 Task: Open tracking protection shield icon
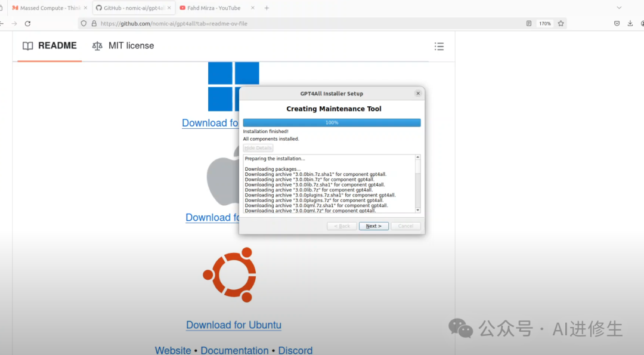click(x=84, y=23)
